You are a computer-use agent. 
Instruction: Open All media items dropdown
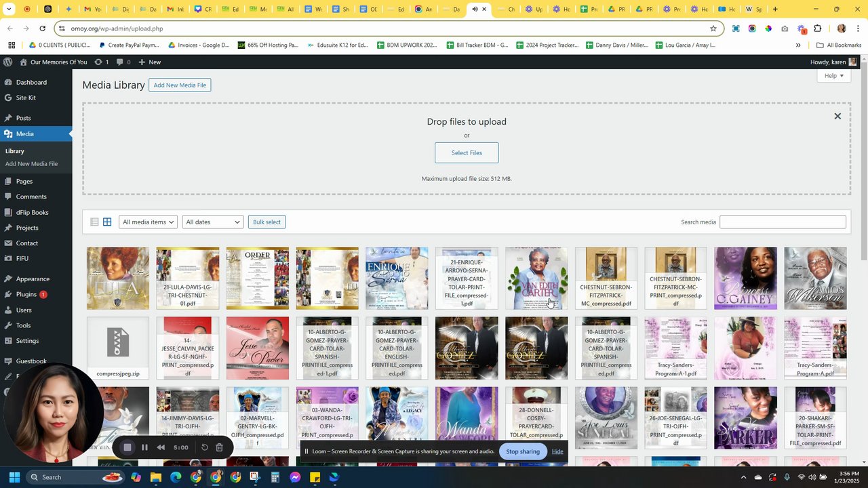point(149,222)
